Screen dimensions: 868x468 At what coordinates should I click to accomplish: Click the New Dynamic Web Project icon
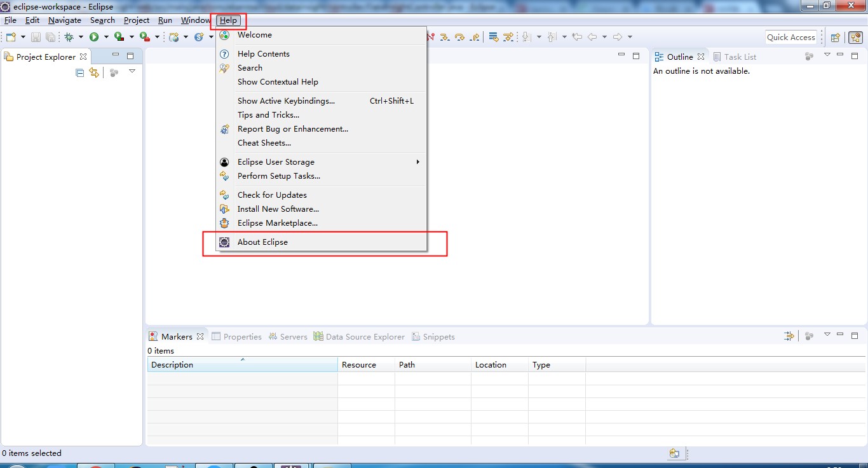click(174, 37)
